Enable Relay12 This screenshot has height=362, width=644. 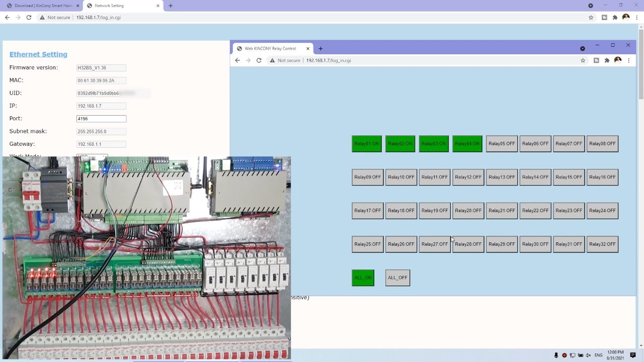click(x=468, y=177)
